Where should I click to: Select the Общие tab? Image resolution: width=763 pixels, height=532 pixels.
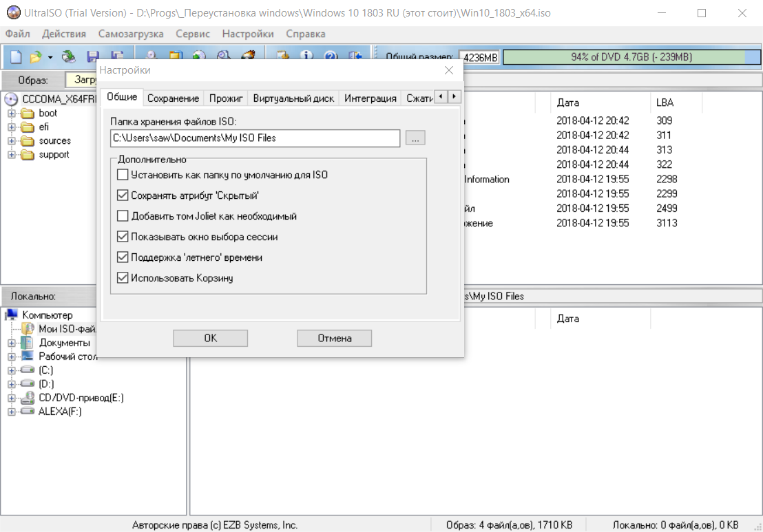(x=122, y=97)
